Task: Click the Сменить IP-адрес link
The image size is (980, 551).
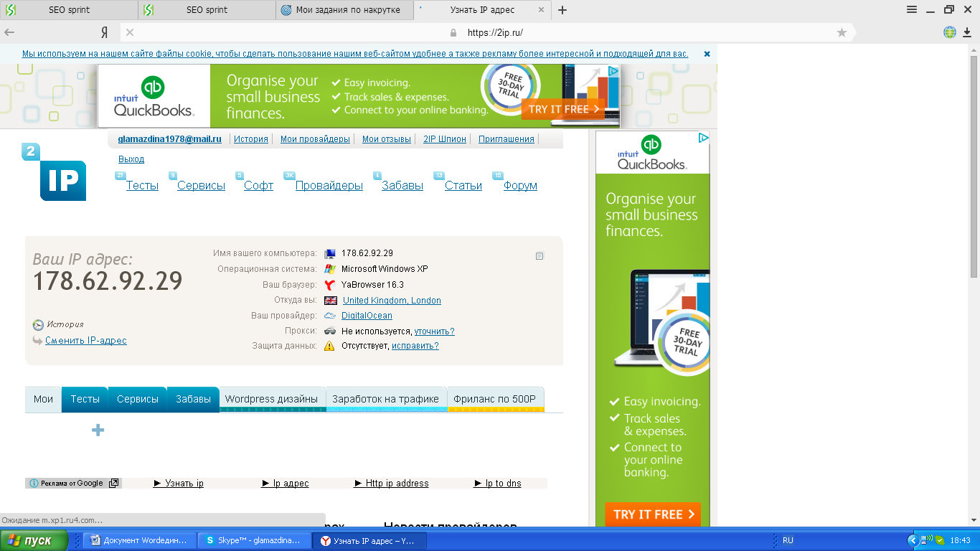Action: pos(86,341)
